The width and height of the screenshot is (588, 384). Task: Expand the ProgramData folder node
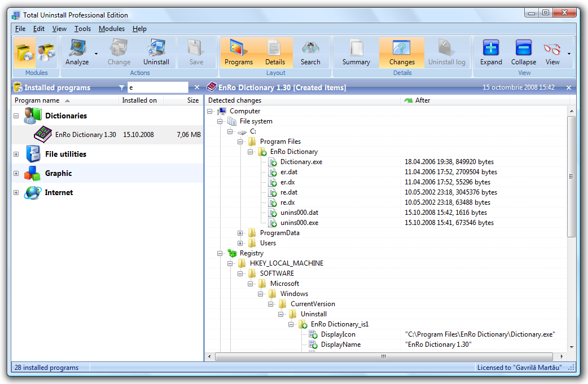click(240, 233)
